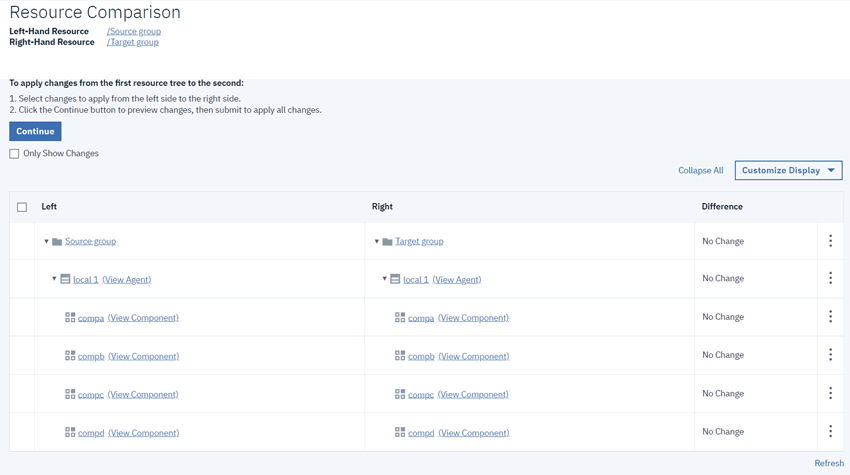This screenshot has width=850, height=475.
Task: Open three-dot menu for compb row
Action: pos(830,355)
